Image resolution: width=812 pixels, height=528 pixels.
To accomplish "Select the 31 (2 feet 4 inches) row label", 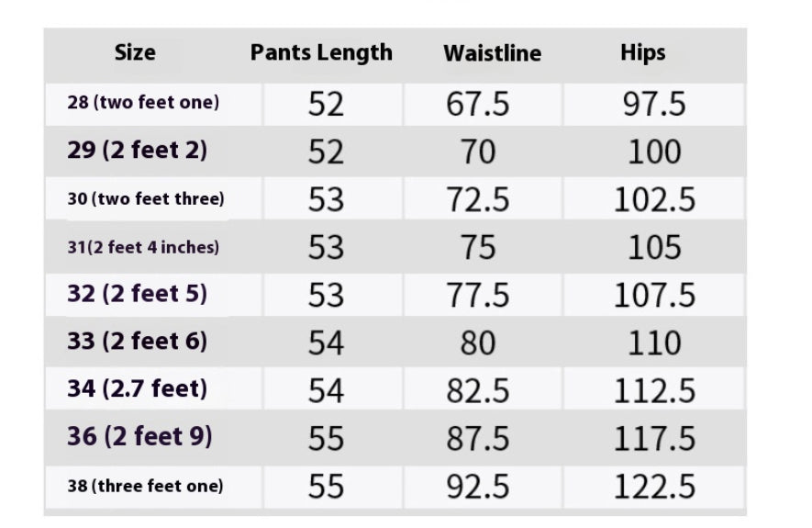I will point(143,247).
